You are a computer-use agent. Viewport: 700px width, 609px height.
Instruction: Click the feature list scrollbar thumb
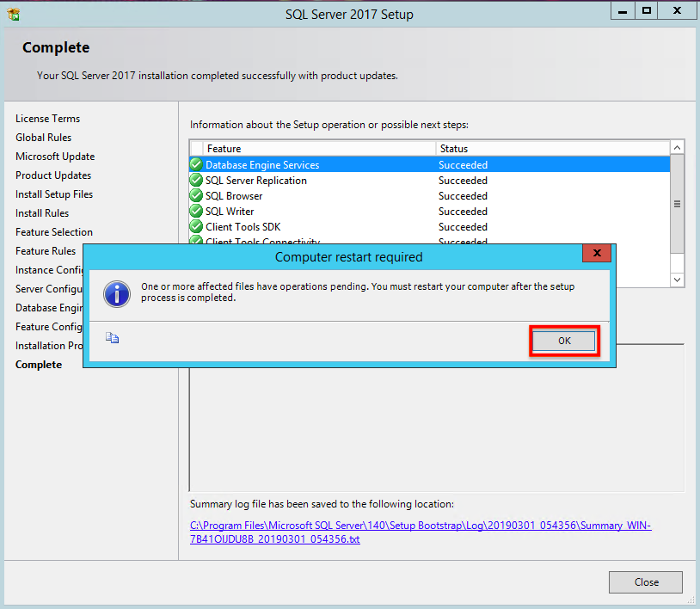(x=678, y=204)
